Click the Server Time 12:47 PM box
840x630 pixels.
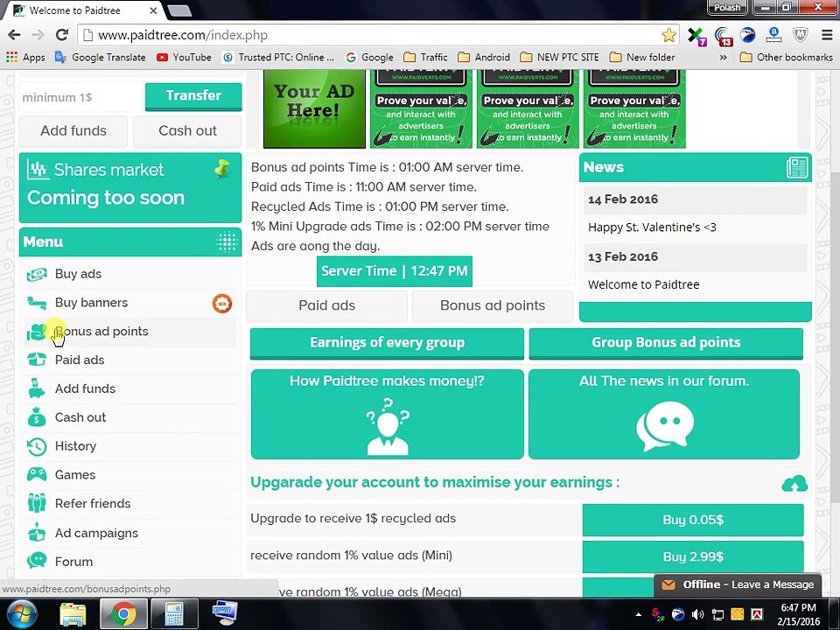point(395,271)
